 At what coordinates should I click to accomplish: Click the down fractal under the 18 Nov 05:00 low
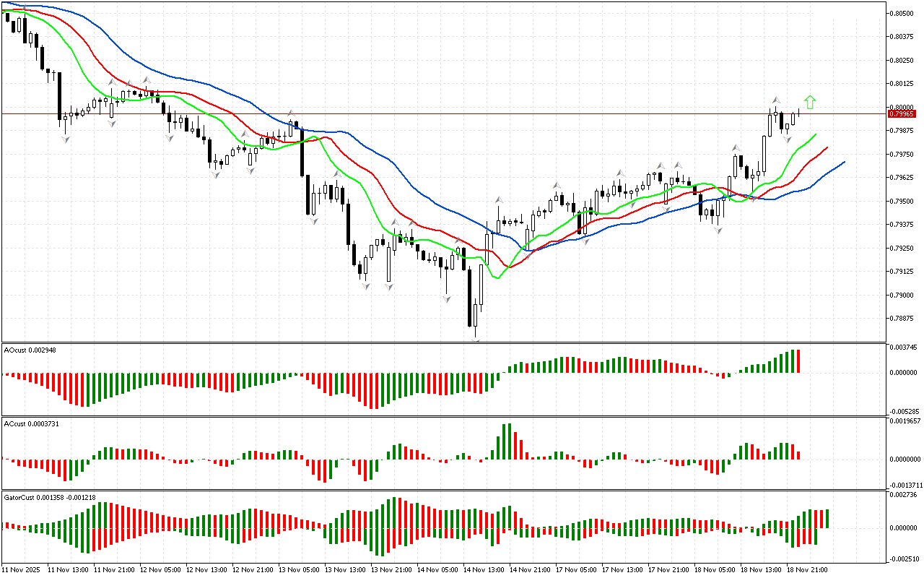718,230
